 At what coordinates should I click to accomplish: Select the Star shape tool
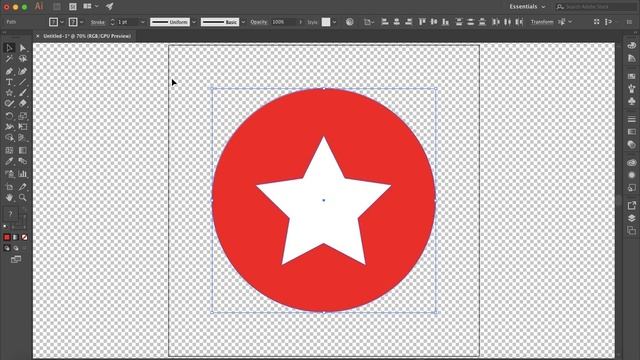pyautogui.click(x=9, y=93)
